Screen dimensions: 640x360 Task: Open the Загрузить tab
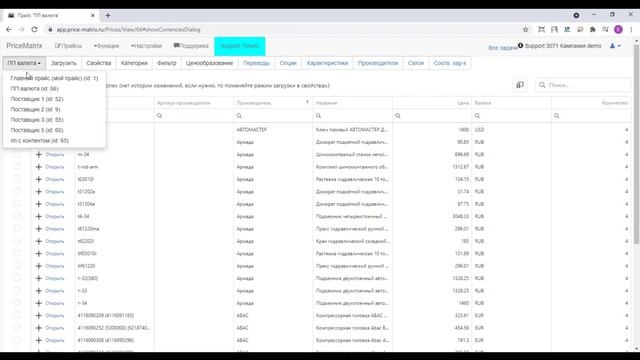64,63
